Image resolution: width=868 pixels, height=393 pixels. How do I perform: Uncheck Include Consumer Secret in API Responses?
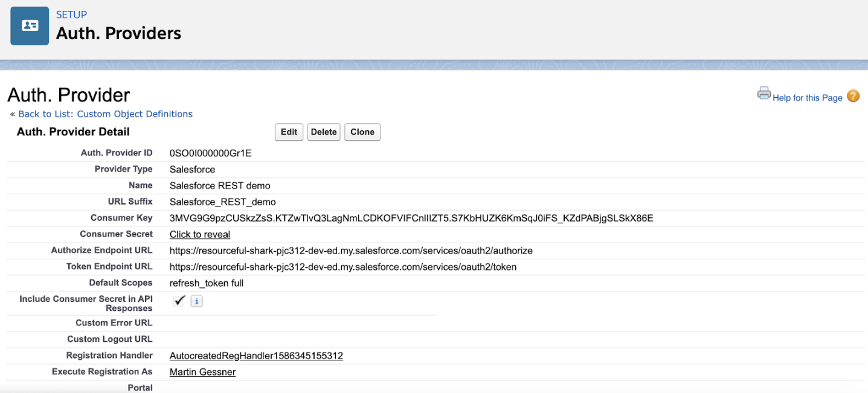pyautogui.click(x=179, y=299)
